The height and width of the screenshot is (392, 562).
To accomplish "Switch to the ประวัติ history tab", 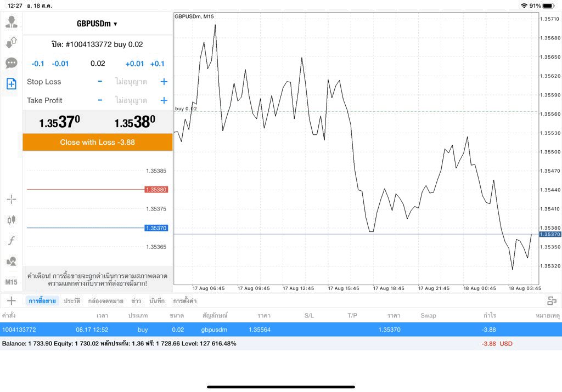I will coord(72,301).
